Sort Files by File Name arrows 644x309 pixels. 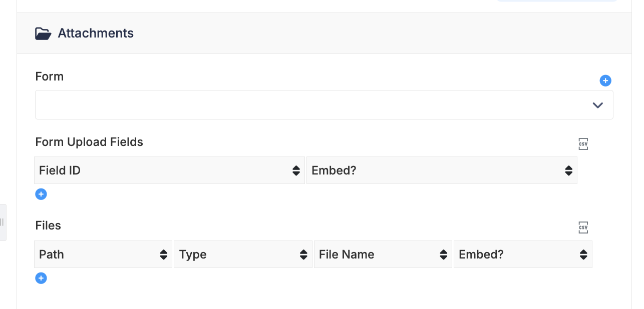click(x=443, y=254)
